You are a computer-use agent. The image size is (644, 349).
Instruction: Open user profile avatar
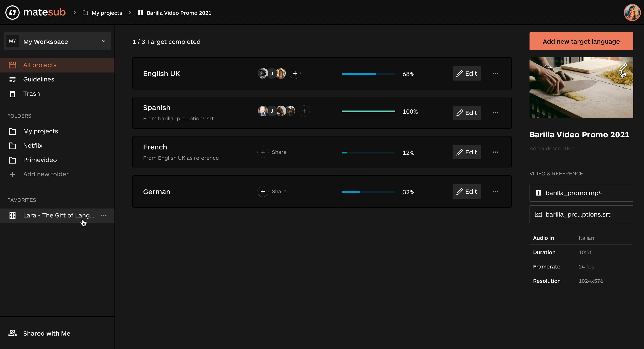pos(632,13)
